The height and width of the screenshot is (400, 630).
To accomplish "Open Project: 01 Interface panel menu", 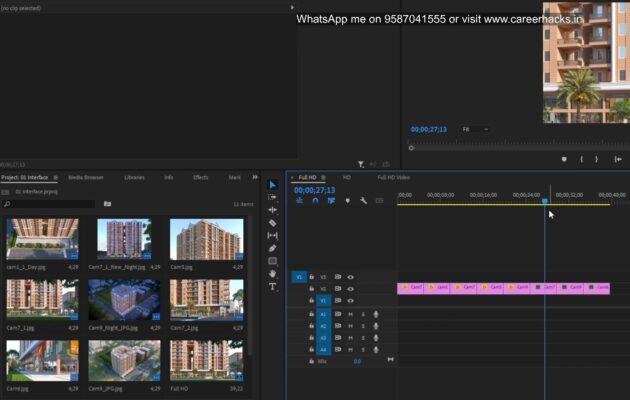I will (x=54, y=177).
